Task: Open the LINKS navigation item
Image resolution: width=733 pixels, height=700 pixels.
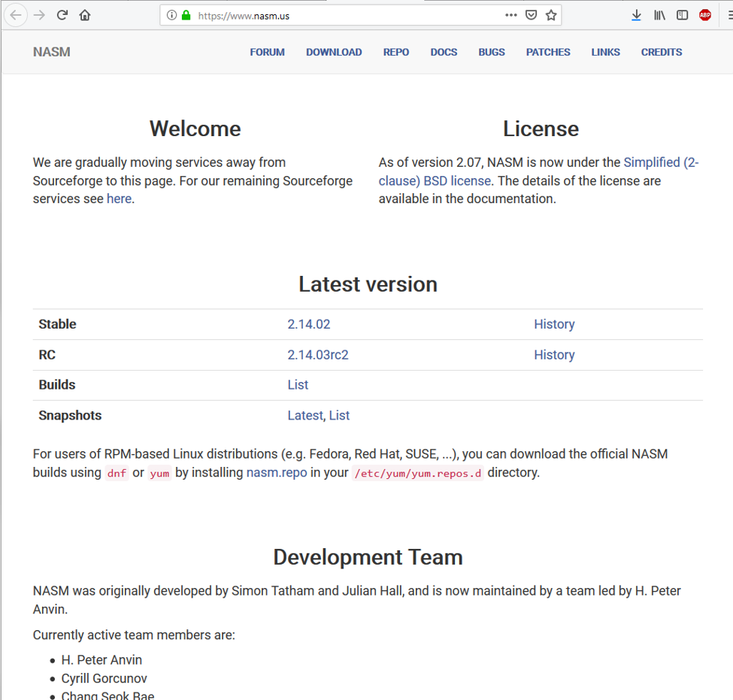Action: click(605, 52)
